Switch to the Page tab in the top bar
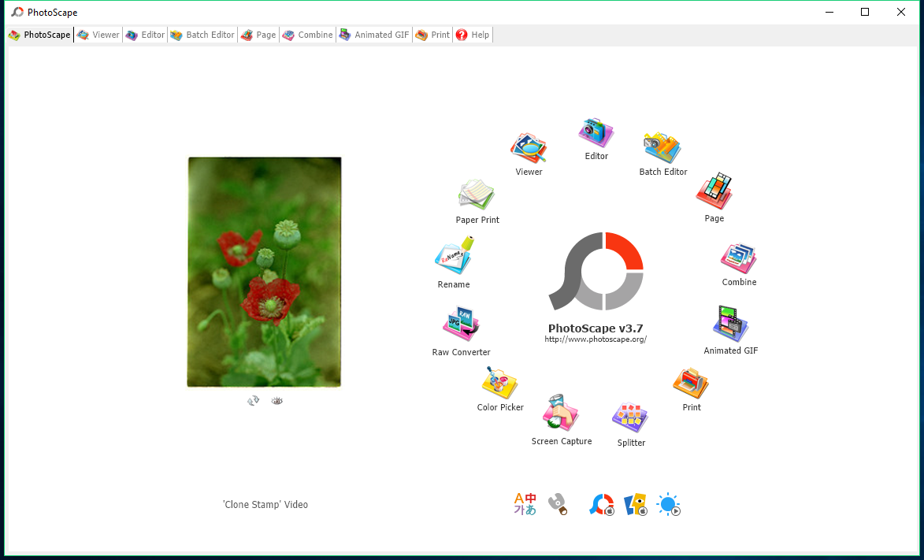This screenshot has height=560, width=924. click(258, 35)
